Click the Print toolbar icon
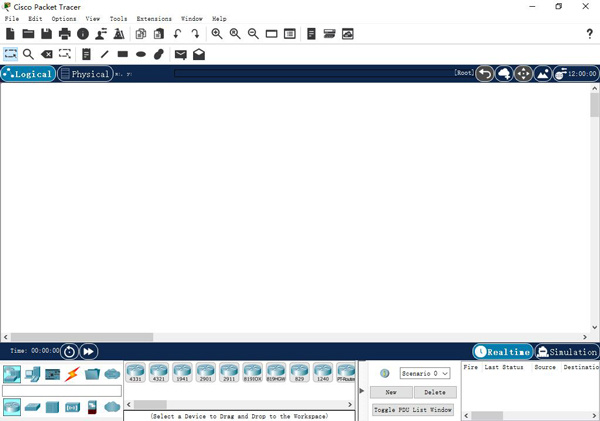The height and width of the screenshot is (421, 600). [65, 34]
